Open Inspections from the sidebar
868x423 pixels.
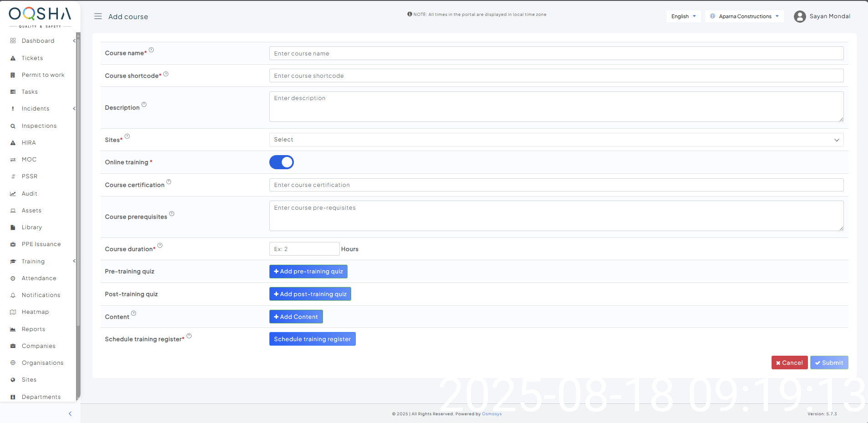(x=39, y=126)
